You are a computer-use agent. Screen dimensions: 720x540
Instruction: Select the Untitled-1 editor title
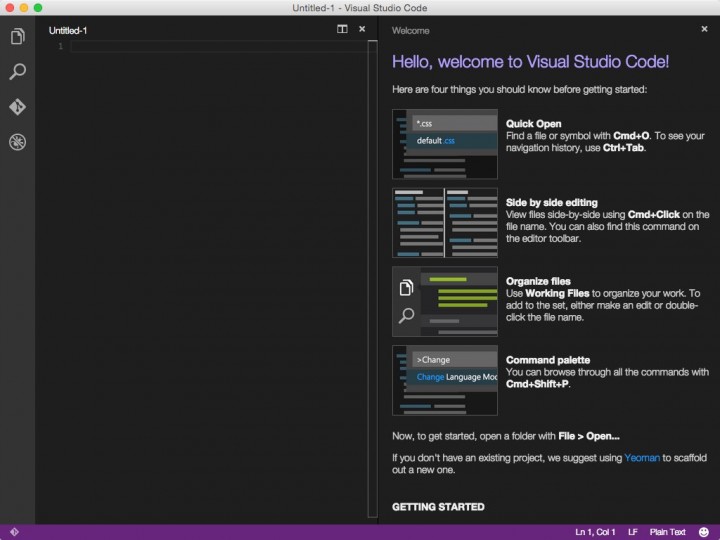(68, 31)
